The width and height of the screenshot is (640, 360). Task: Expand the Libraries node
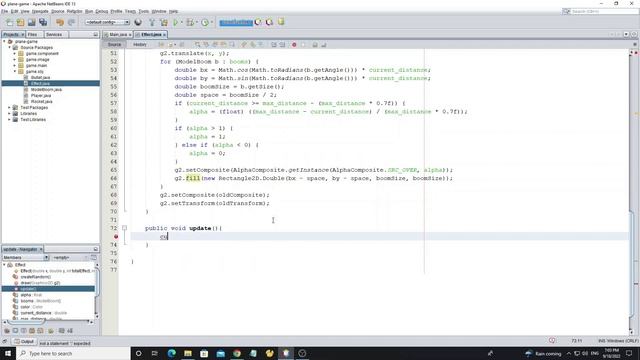click(x=10, y=113)
